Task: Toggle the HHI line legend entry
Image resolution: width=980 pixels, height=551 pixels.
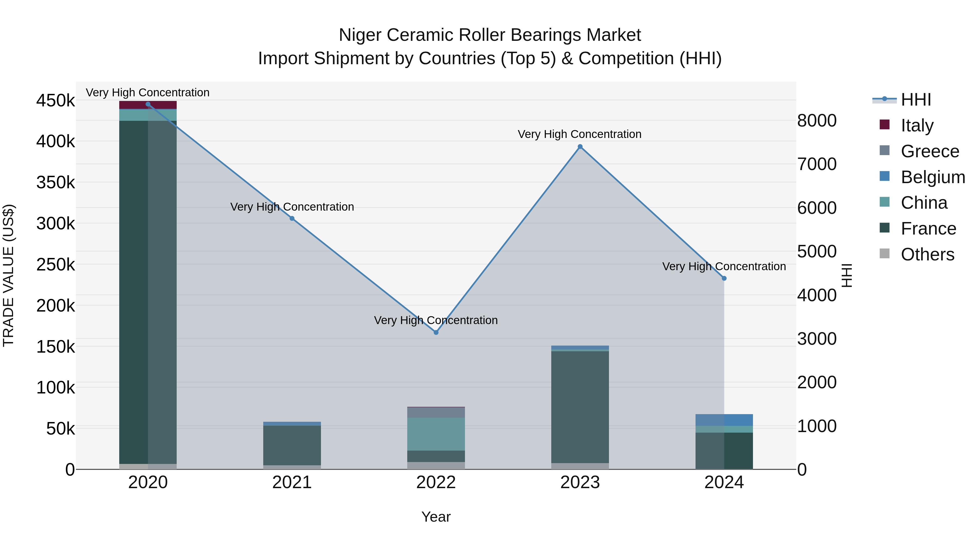Action: pos(902,100)
